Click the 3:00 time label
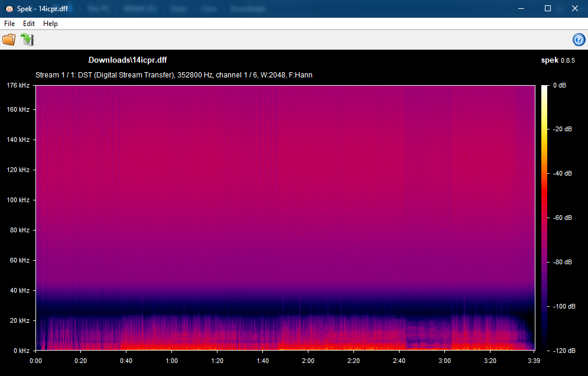The width and height of the screenshot is (588, 376). 445,361
